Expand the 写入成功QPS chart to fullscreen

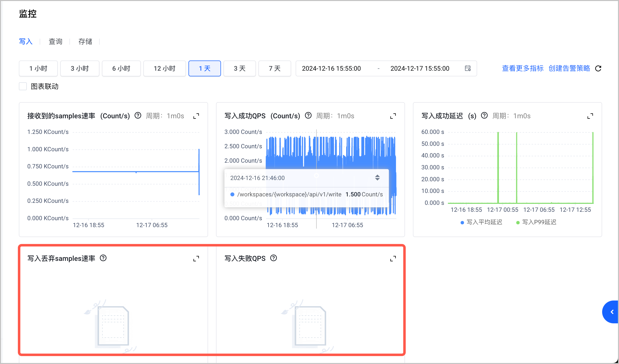pyautogui.click(x=393, y=116)
